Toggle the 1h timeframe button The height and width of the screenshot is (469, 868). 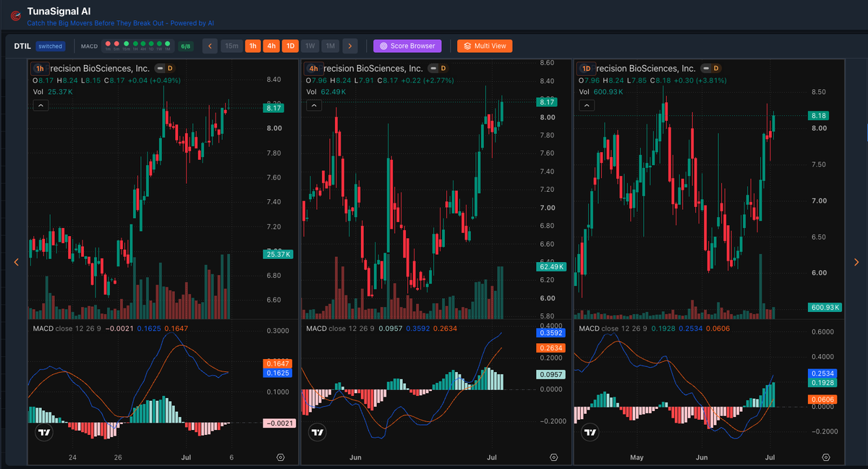pos(253,46)
